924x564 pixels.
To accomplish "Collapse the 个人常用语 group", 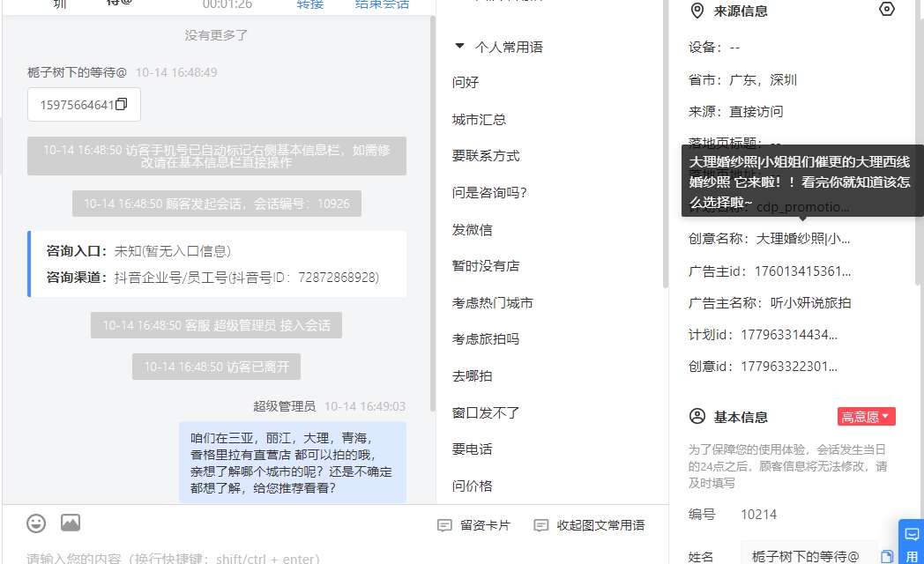I will [x=459, y=46].
